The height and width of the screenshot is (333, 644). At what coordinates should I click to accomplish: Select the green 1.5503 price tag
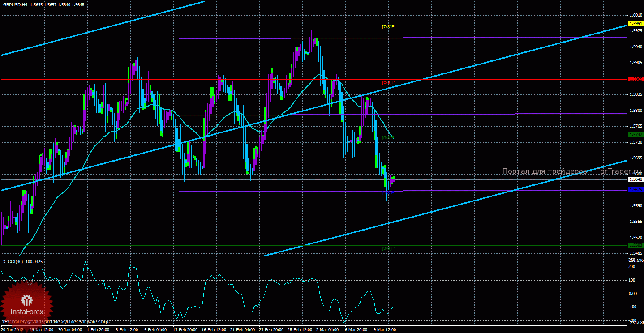click(635, 245)
